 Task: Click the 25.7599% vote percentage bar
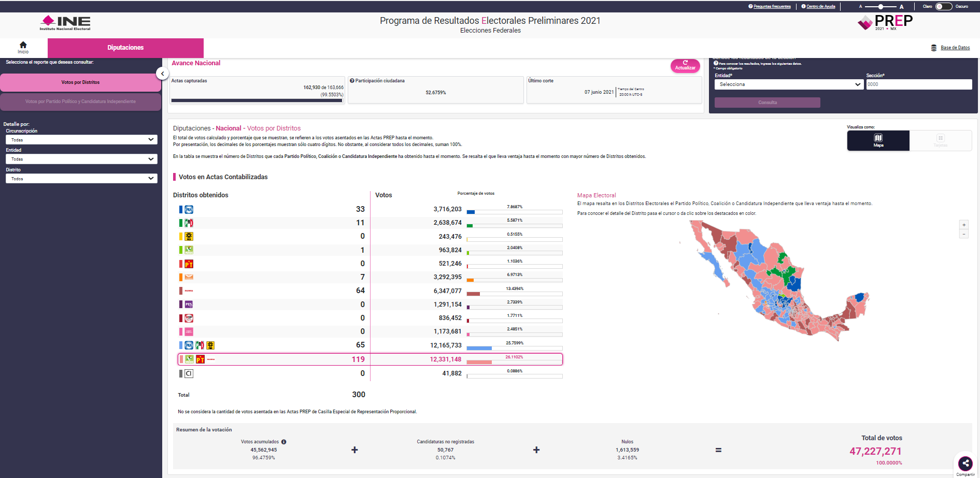[x=514, y=348]
